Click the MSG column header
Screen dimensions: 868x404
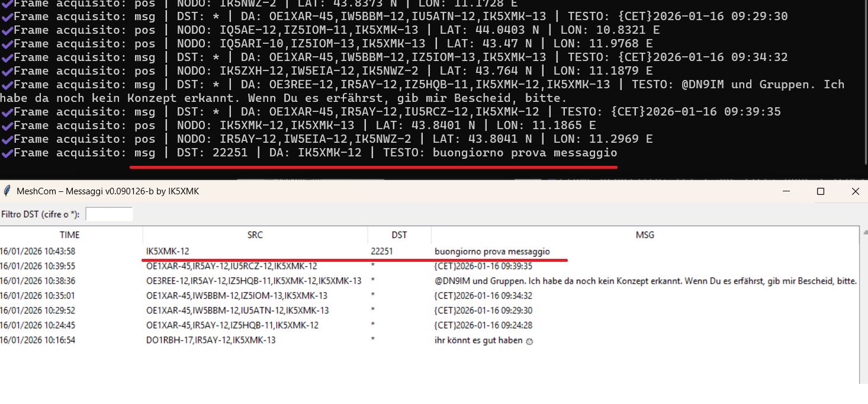[645, 235]
